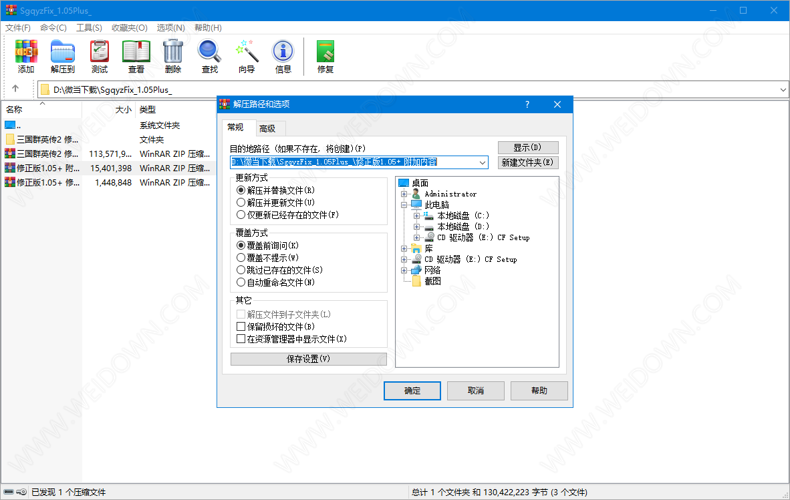Image resolution: width=790 pixels, height=500 pixels.
Task: Expand nested CD 驱动器 (E:) under 此电脑
Action: [x=417, y=237]
